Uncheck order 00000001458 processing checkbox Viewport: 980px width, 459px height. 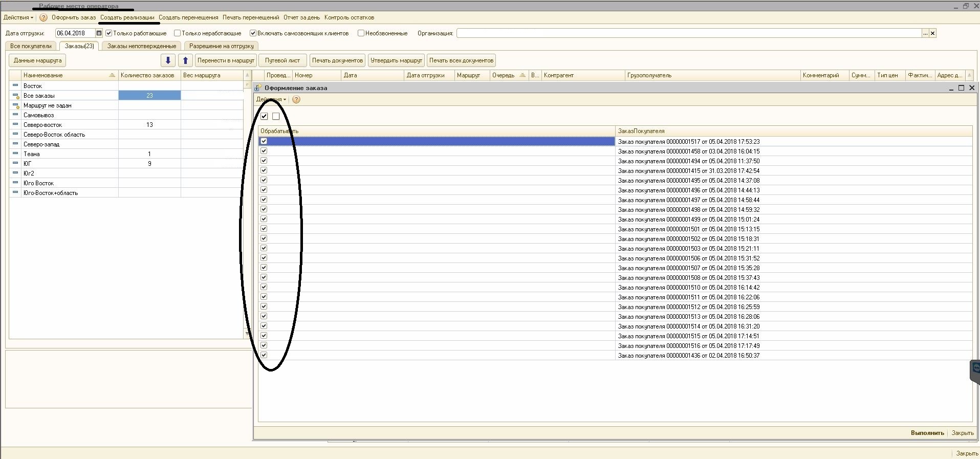[x=264, y=151]
